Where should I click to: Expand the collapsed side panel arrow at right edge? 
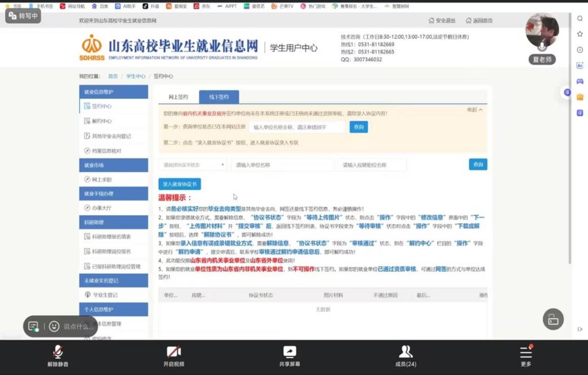(x=580, y=329)
